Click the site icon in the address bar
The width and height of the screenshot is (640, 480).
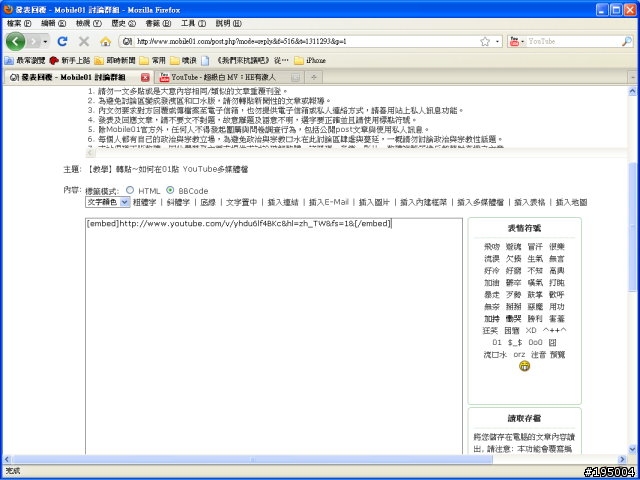point(127,42)
